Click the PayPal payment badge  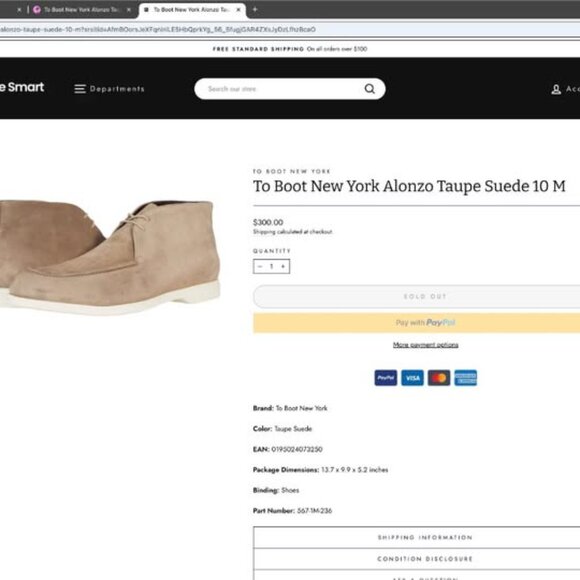385,378
